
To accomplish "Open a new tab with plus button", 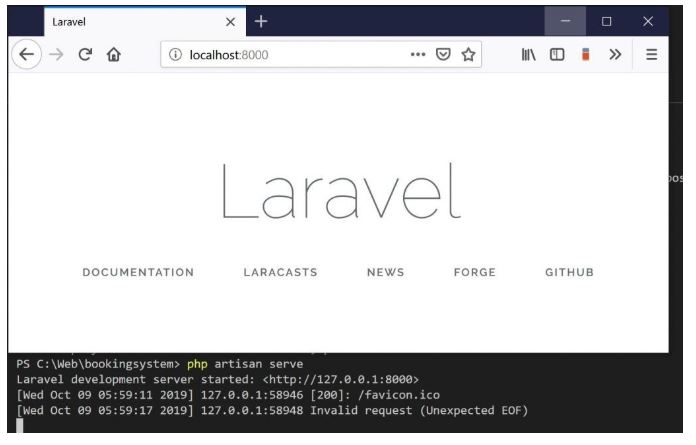I will pos(261,21).
